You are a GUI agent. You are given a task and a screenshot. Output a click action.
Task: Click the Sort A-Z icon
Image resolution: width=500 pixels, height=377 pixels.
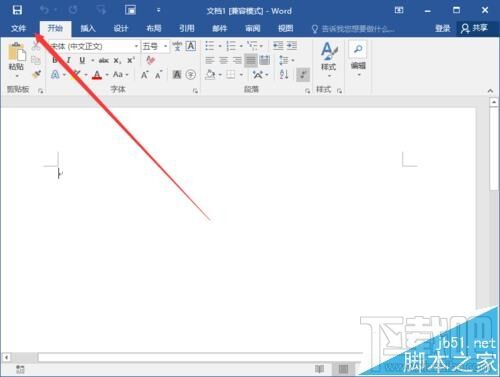coord(284,74)
